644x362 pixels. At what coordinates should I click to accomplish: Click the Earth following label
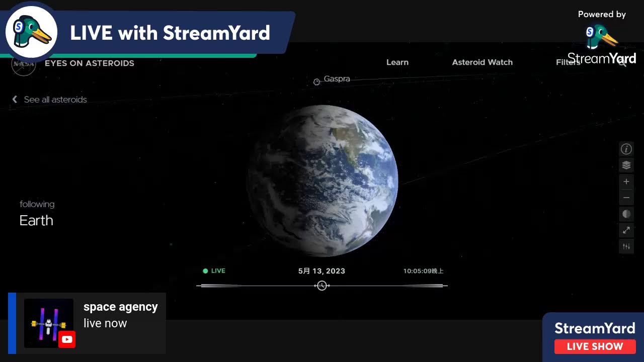point(36,220)
